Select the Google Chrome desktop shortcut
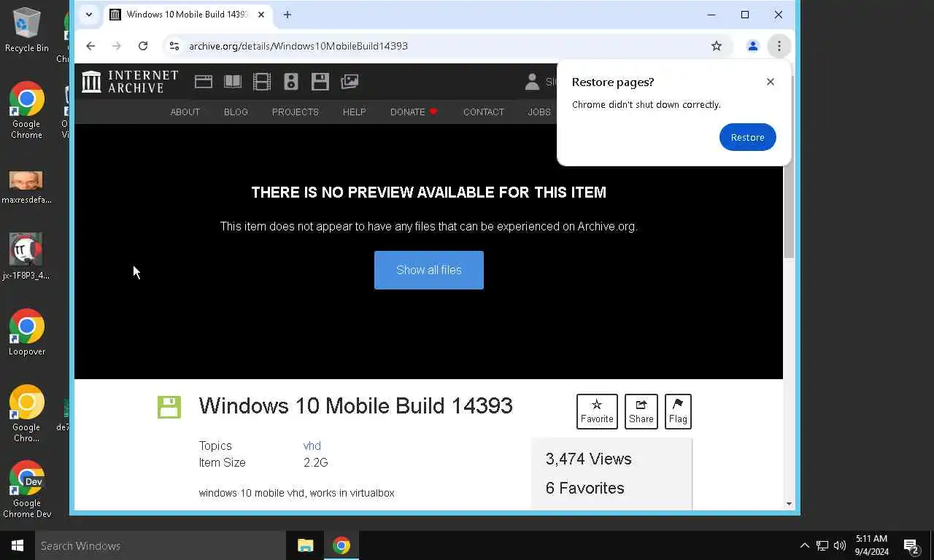This screenshot has height=560, width=934. (27, 110)
